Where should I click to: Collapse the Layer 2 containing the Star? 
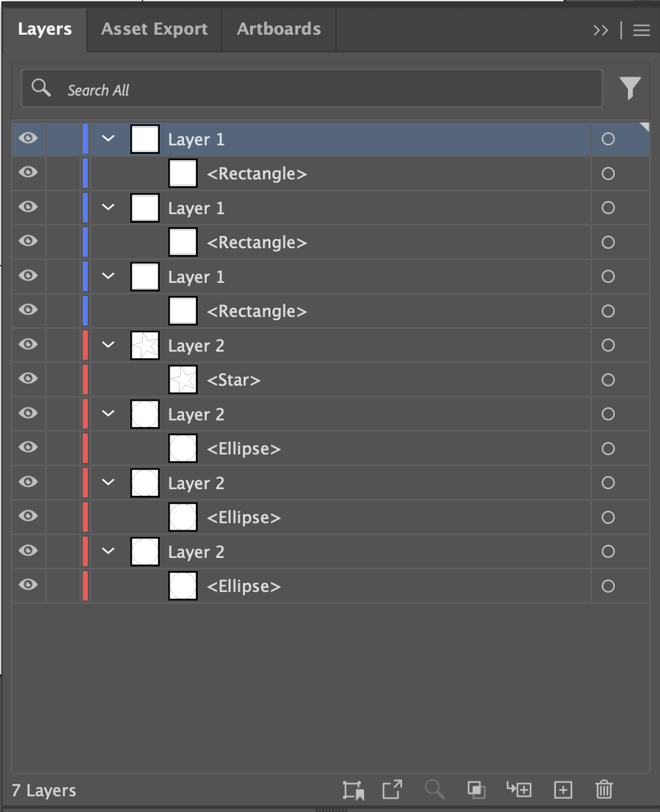click(108, 345)
